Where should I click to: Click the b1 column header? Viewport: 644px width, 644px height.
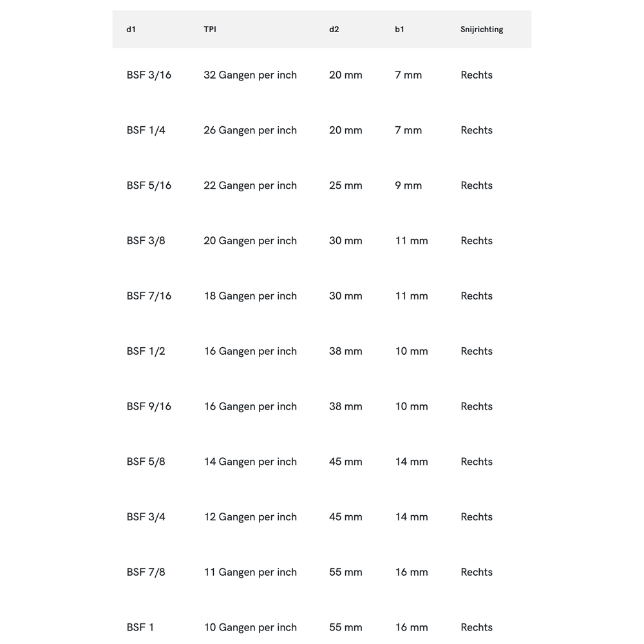[399, 30]
